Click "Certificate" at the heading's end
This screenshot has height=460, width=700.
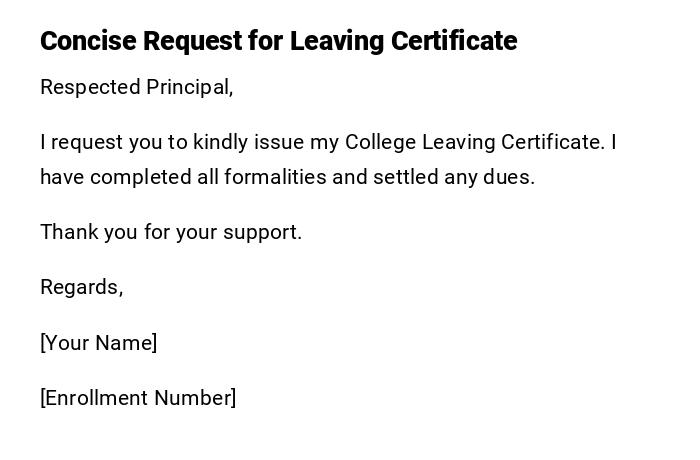454,41
